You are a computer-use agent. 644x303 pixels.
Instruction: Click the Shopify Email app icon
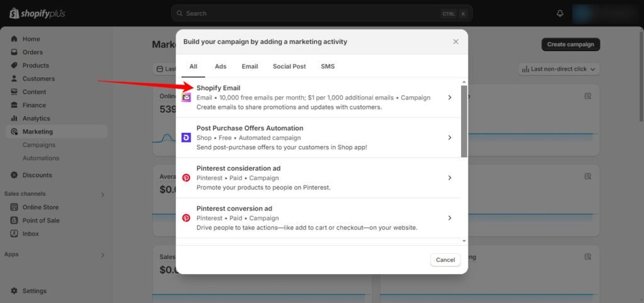click(186, 98)
